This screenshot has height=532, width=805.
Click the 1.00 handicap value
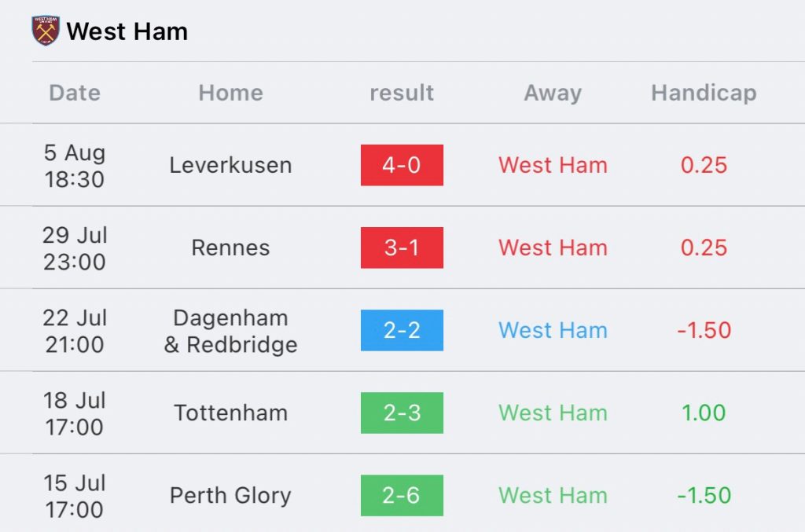point(704,413)
